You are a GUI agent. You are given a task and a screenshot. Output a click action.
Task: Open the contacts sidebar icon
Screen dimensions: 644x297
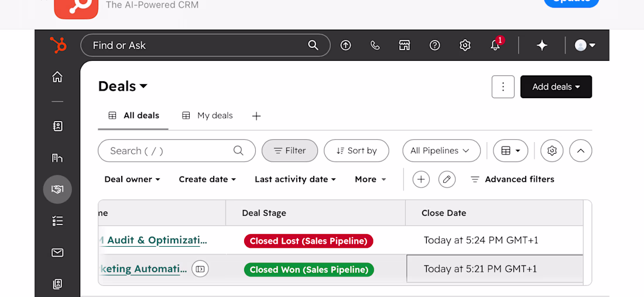click(57, 126)
